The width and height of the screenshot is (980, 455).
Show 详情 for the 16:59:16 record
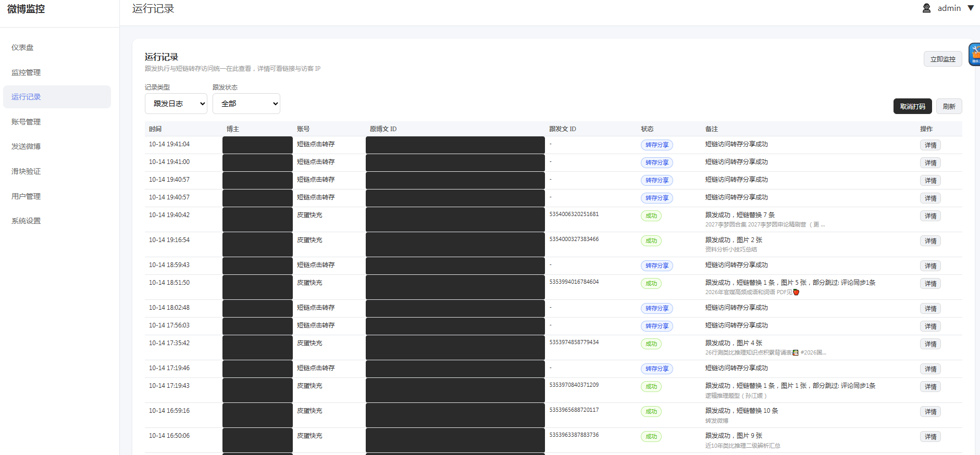(x=931, y=412)
